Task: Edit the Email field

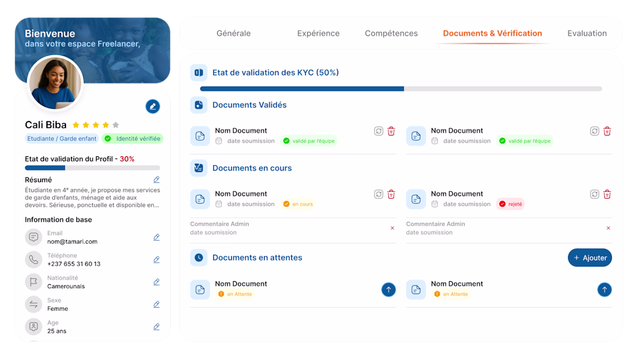Action: click(x=156, y=237)
